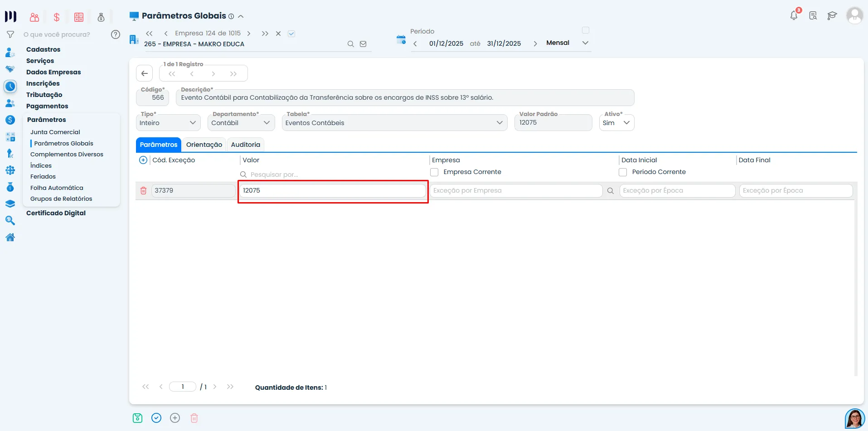Open Junta Comercial in the side menu
The width and height of the screenshot is (868, 431).
55,132
